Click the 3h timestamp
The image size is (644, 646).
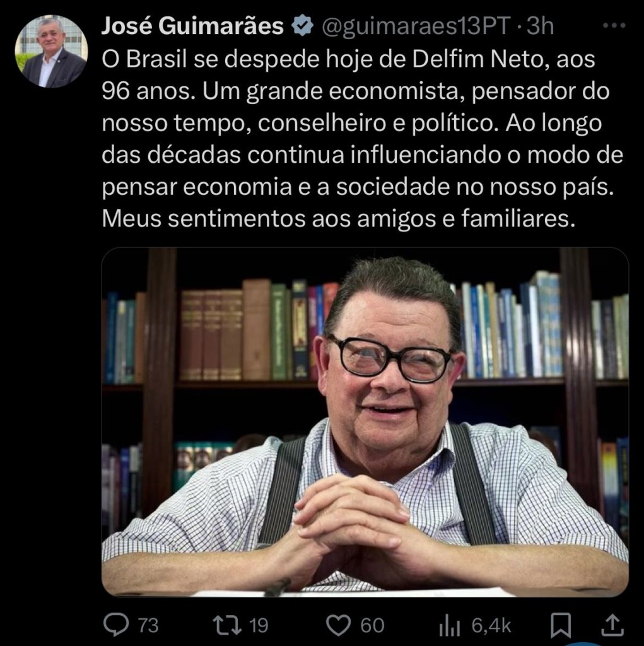(540, 26)
